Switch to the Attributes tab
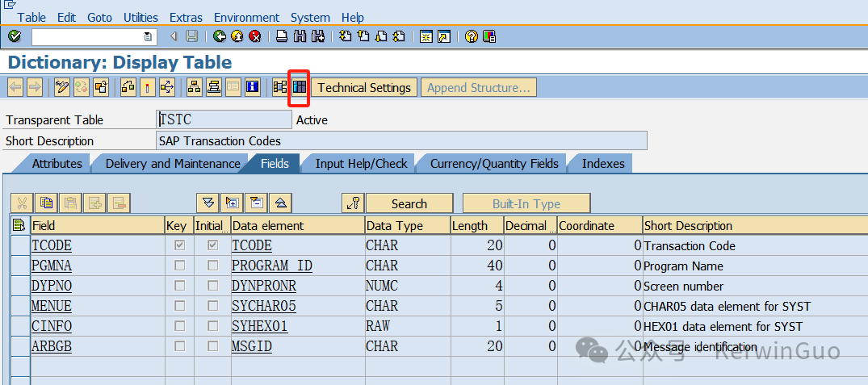Screen dimensions: 868x385 [x=57, y=164]
